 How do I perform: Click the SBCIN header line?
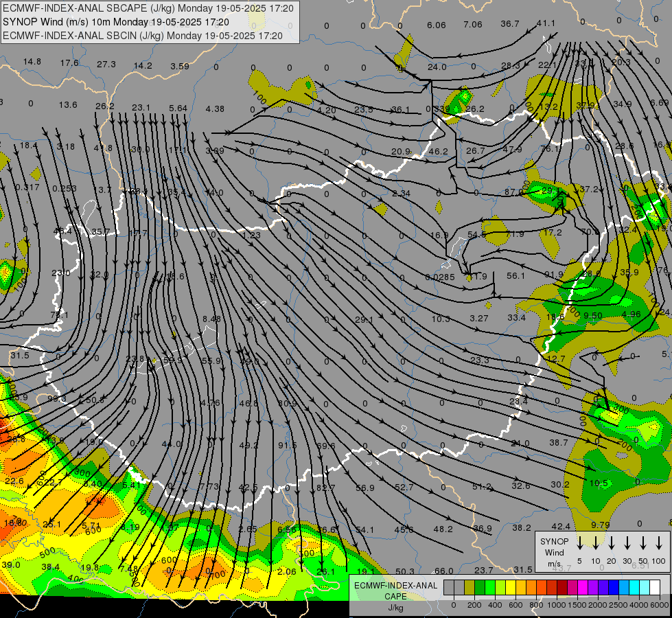[x=142, y=36]
